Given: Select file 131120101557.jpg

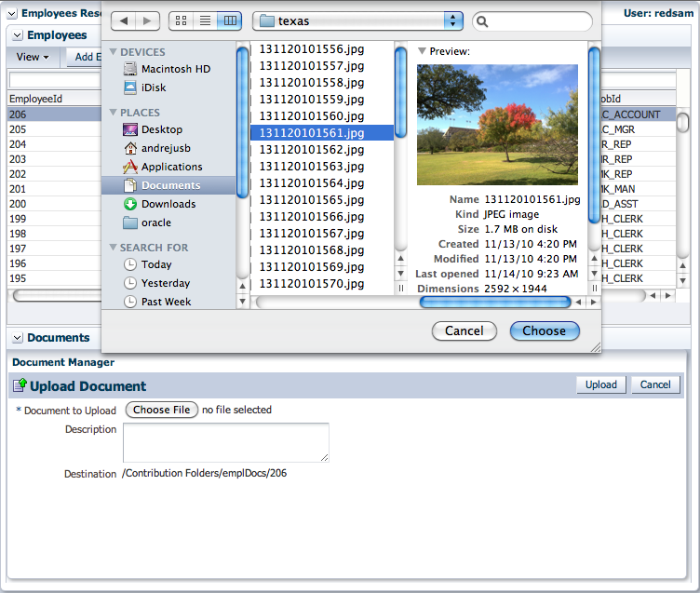Looking at the screenshot, I should (322, 66).
